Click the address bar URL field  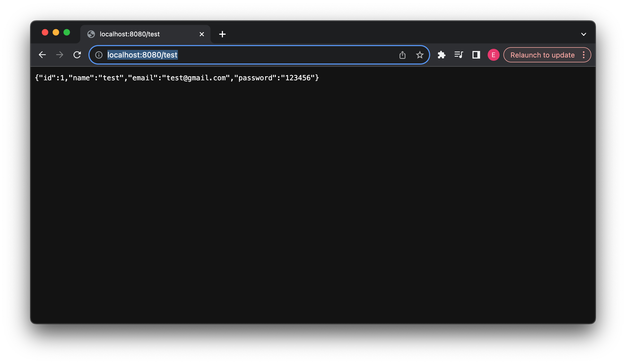[244, 55]
